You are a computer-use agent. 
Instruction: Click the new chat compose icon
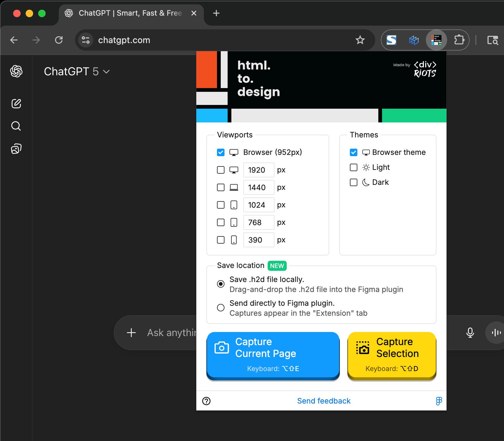[x=16, y=104]
